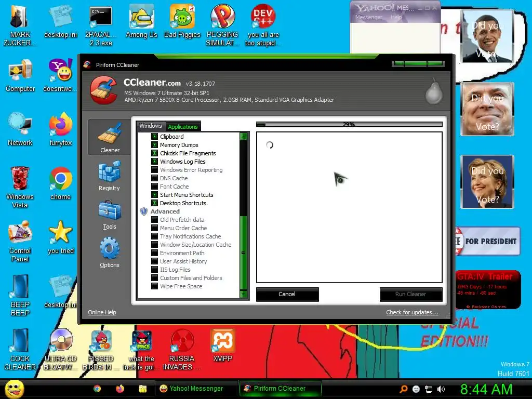This screenshot has height=399, width=532.
Task: Uncheck the Clipboard checkbox
Action: [x=154, y=137]
